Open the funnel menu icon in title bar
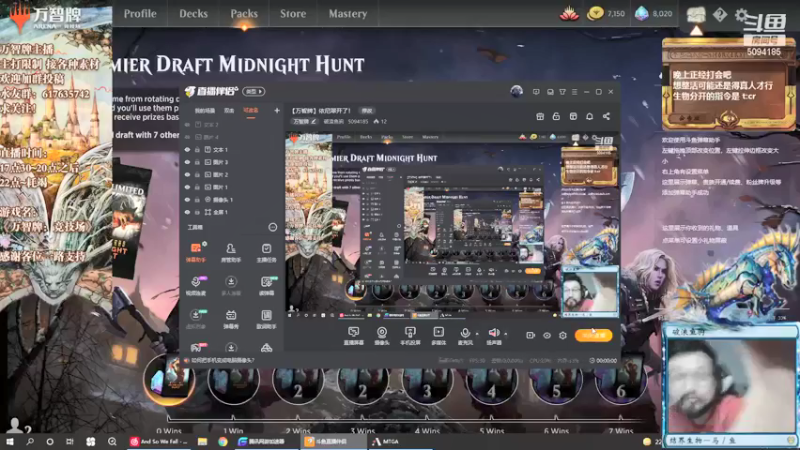The image size is (800, 450). coord(562,92)
